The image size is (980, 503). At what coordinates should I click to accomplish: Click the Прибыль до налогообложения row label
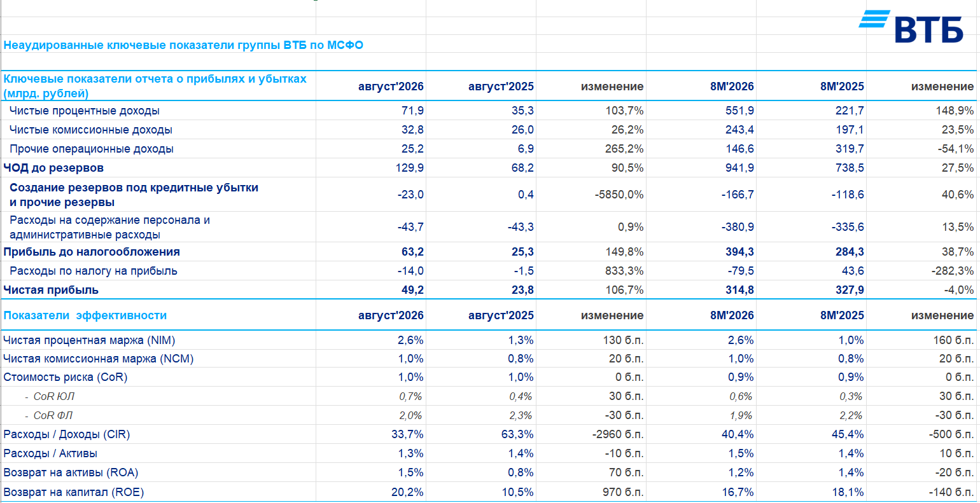click(x=92, y=252)
